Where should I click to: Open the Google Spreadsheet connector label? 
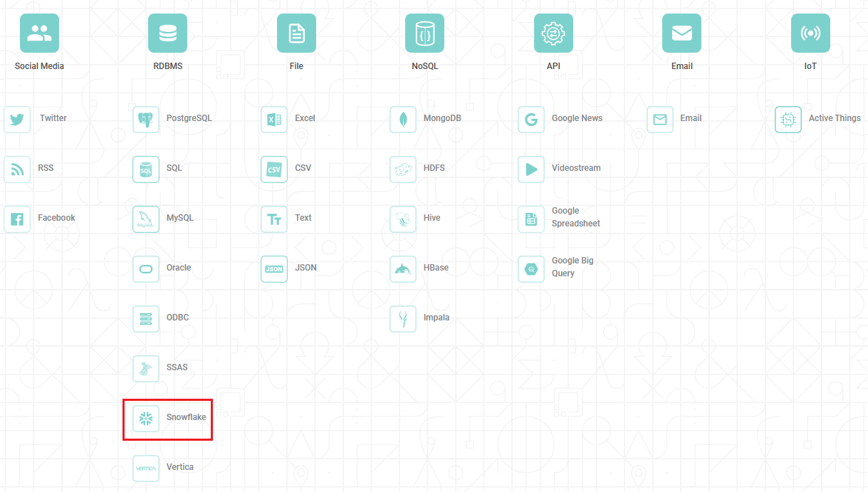pos(575,217)
